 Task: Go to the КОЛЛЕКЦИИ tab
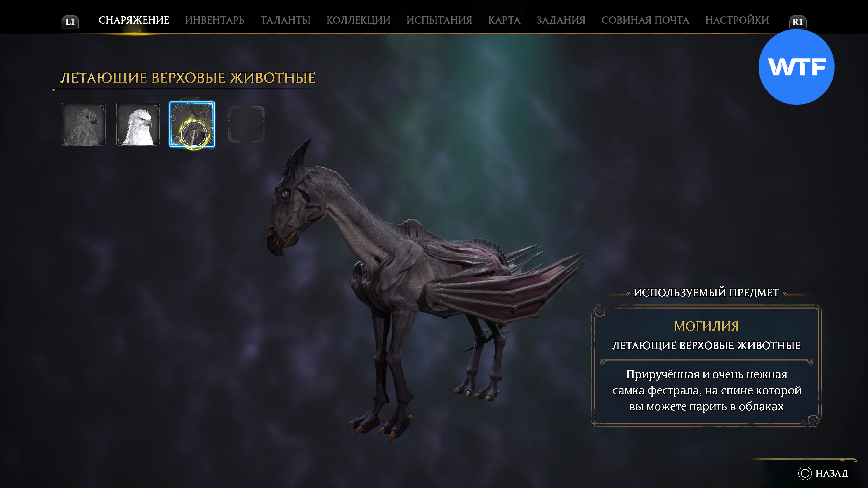[358, 20]
